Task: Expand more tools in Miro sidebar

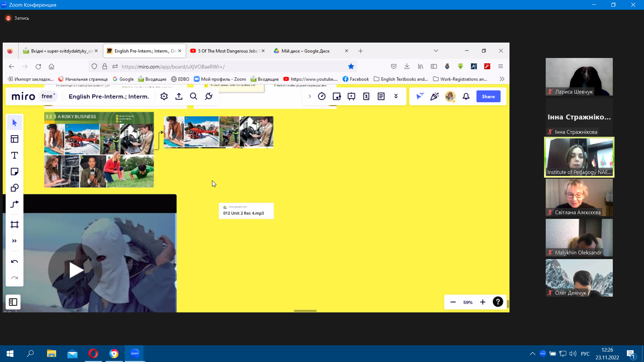Action: [x=14, y=241]
